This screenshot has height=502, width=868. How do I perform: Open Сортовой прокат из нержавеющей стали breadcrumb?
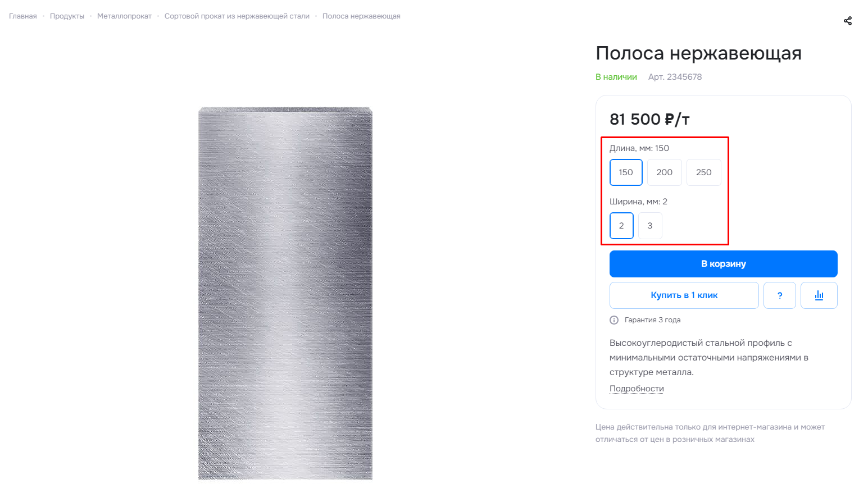(x=237, y=16)
